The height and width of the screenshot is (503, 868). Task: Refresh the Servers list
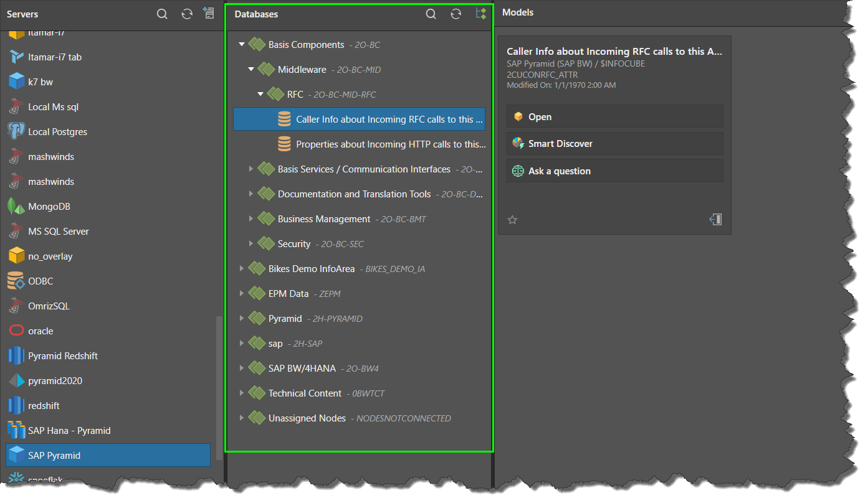(x=187, y=14)
